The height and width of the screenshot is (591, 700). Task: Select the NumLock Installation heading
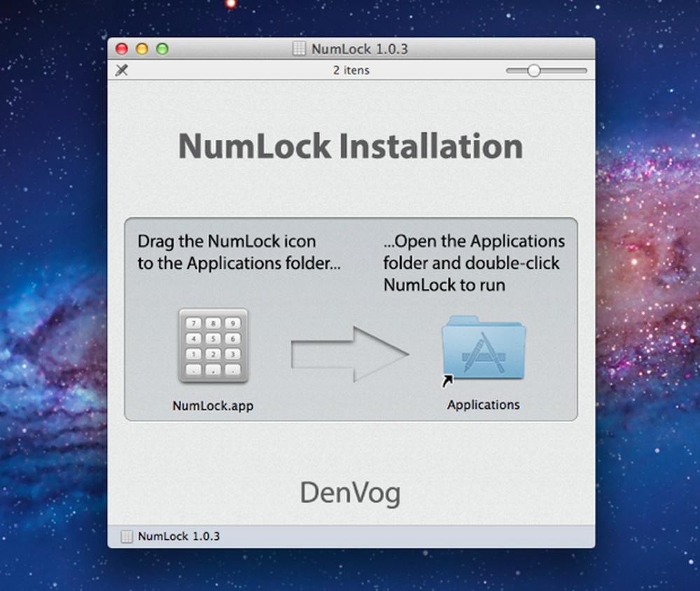[350, 146]
